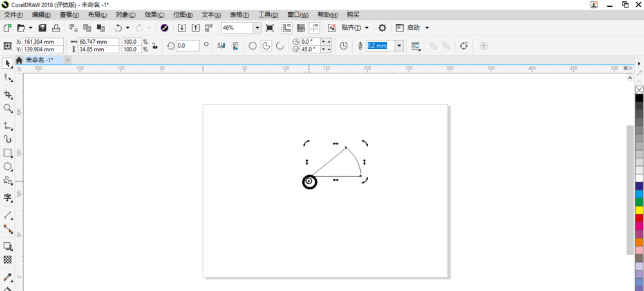The width and height of the screenshot is (644, 291).
Task: Click the Publish to PDF icon
Action: tap(209, 28)
